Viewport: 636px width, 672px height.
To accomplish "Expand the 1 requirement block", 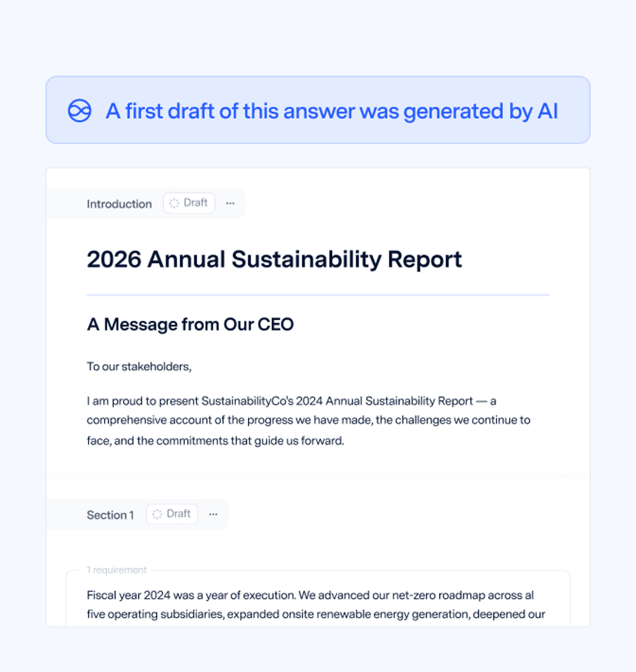I will point(117,569).
